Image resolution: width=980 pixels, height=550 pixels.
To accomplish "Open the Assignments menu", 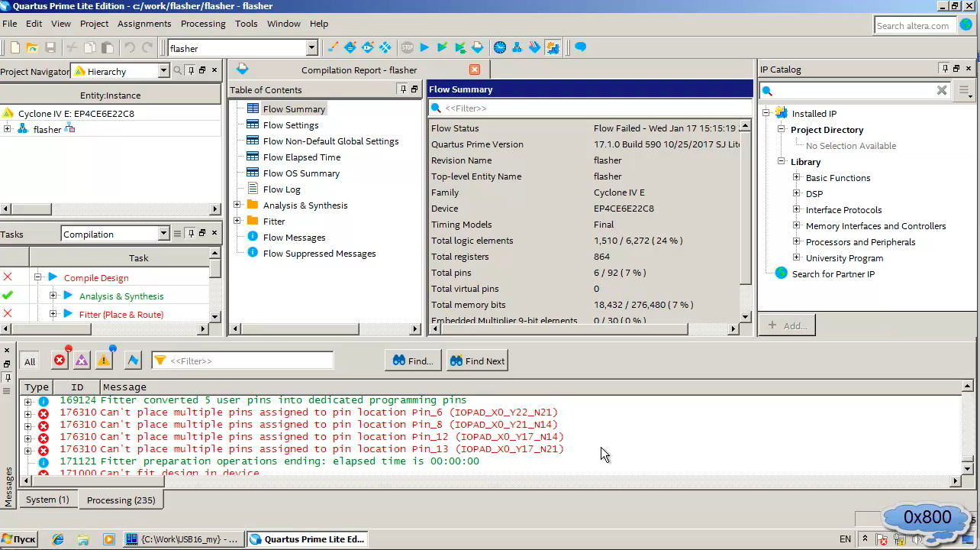I will point(144,24).
